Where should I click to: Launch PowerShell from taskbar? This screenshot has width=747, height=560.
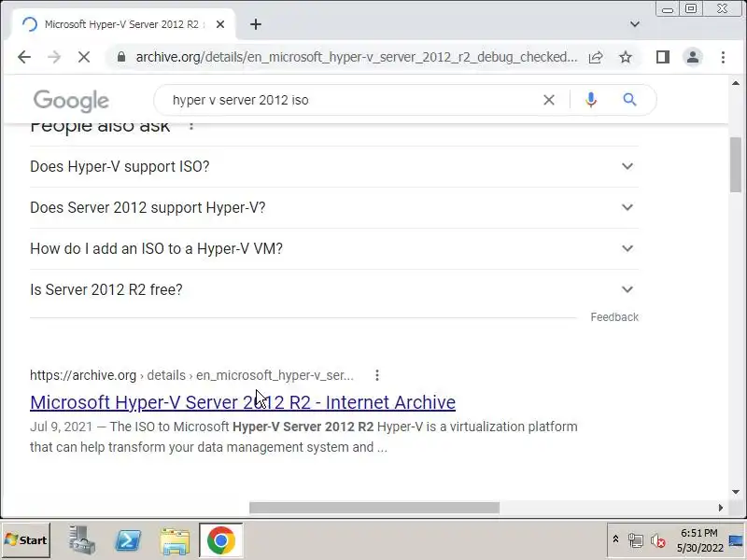pos(128,540)
